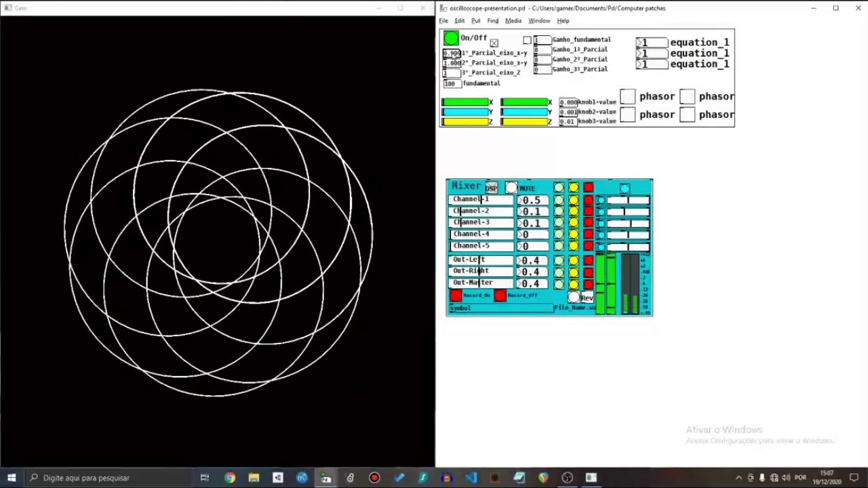Click the Out-Left red square button
Image resolution: width=868 pixels, height=488 pixels.
click(588, 260)
